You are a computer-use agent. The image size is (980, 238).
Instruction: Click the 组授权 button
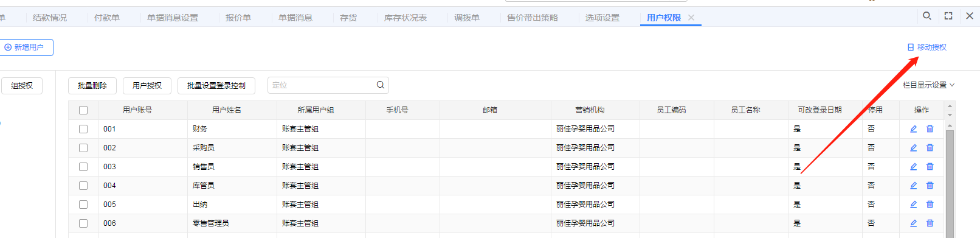tap(22, 86)
